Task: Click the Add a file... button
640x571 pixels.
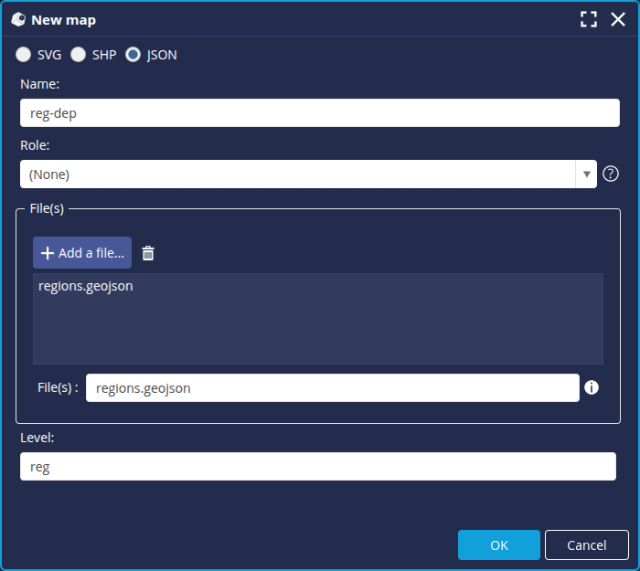Action: [x=82, y=253]
